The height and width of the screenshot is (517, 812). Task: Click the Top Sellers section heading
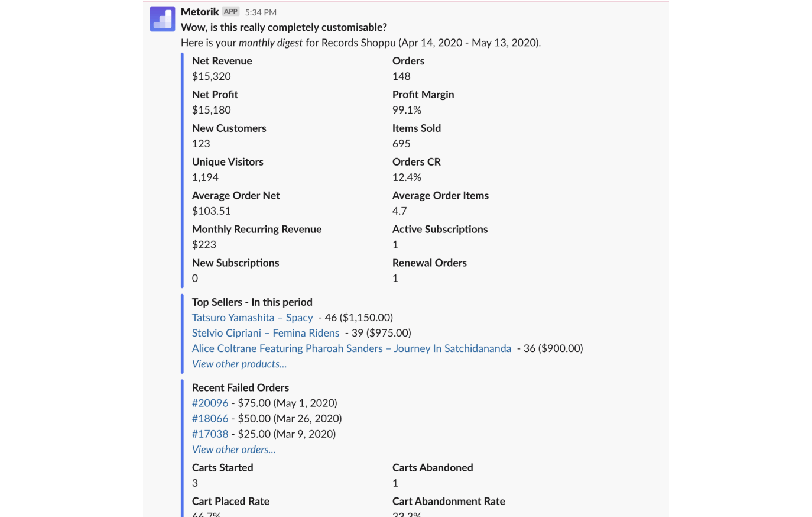tap(252, 302)
